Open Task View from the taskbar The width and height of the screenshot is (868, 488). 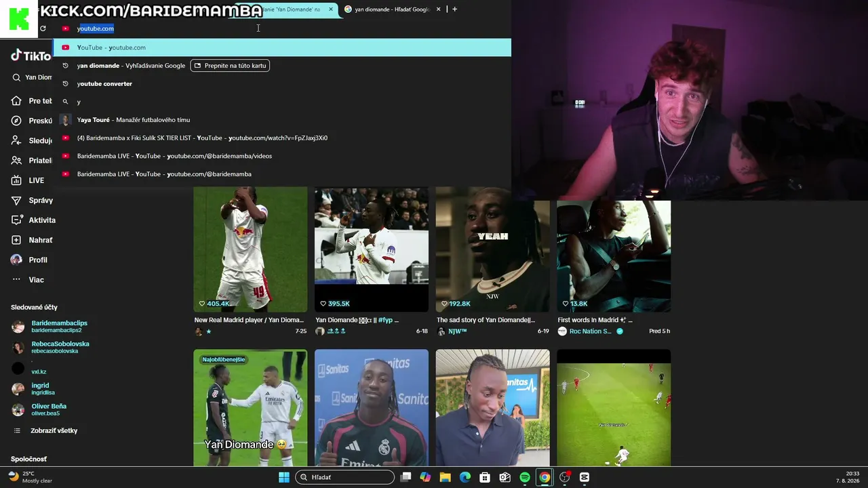click(406, 477)
